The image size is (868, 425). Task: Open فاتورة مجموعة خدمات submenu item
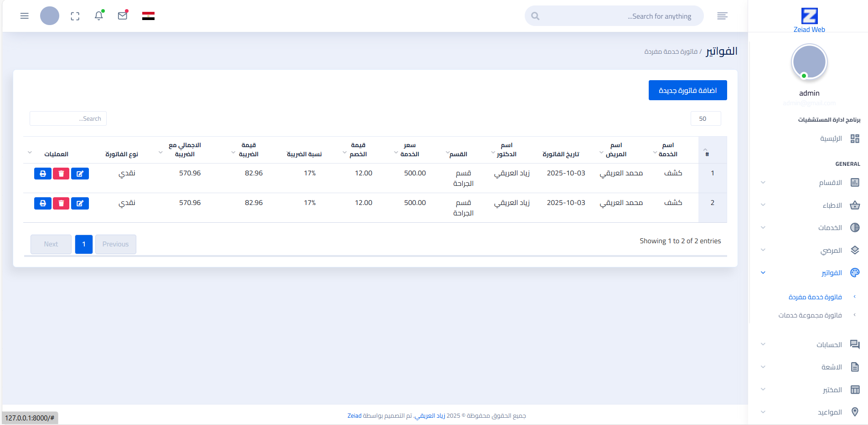coord(810,315)
